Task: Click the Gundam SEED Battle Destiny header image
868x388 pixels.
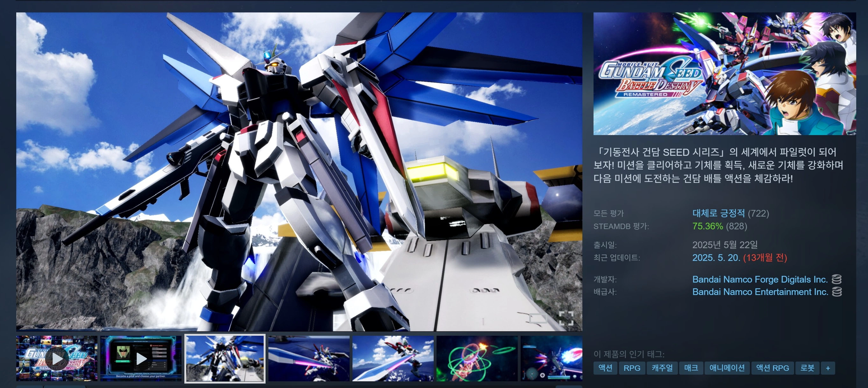Action: [x=725, y=74]
